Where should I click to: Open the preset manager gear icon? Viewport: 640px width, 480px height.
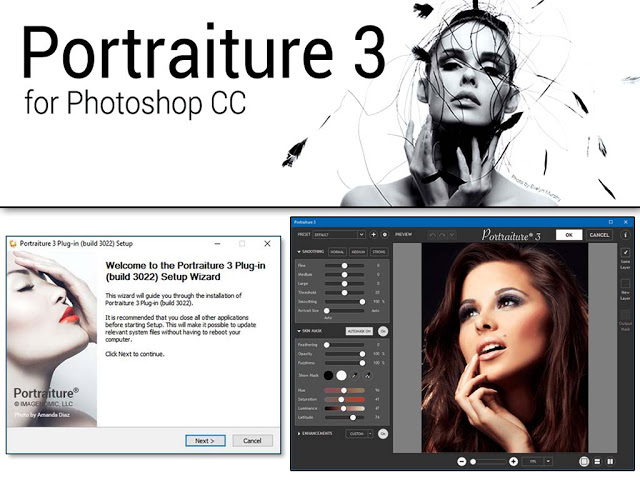[384, 235]
